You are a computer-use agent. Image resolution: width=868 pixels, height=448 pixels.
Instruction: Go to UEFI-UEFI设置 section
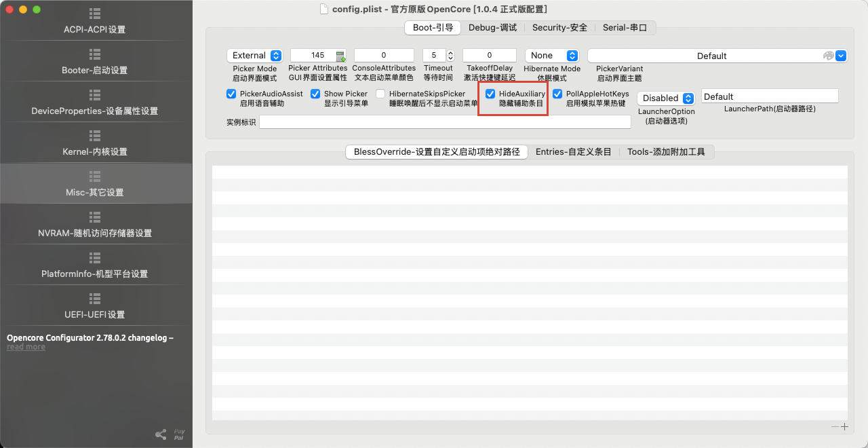point(95,305)
